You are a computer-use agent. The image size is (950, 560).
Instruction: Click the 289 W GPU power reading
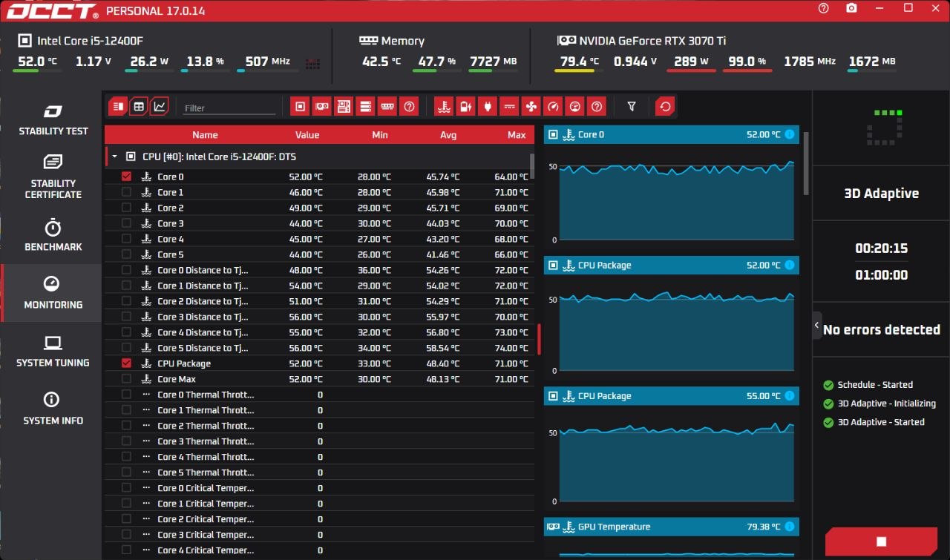(x=691, y=62)
